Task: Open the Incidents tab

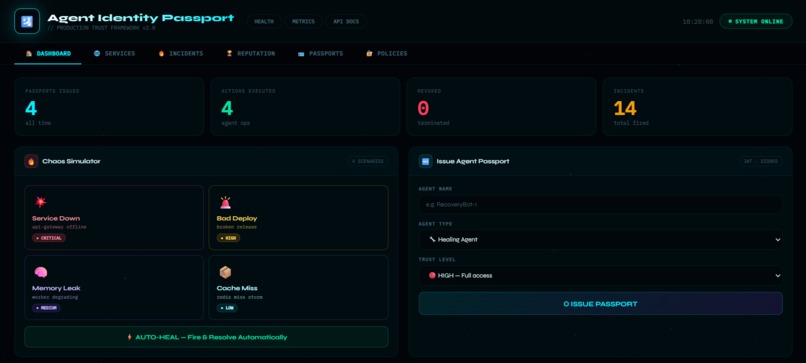Action: point(180,53)
